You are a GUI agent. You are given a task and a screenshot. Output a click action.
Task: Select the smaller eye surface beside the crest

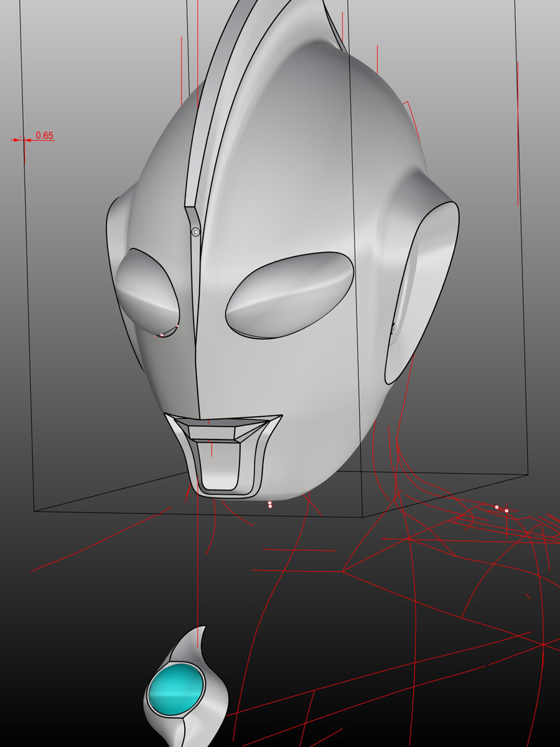(148, 293)
